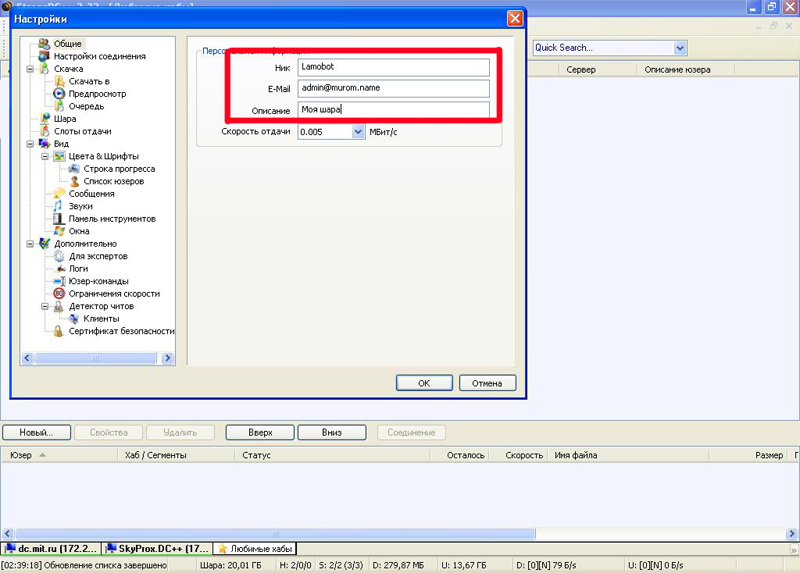Image resolution: width=800 pixels, height=573 pixels.
Task: Switch to the dc.mit.ru hub tab
Action: (50, 549)
